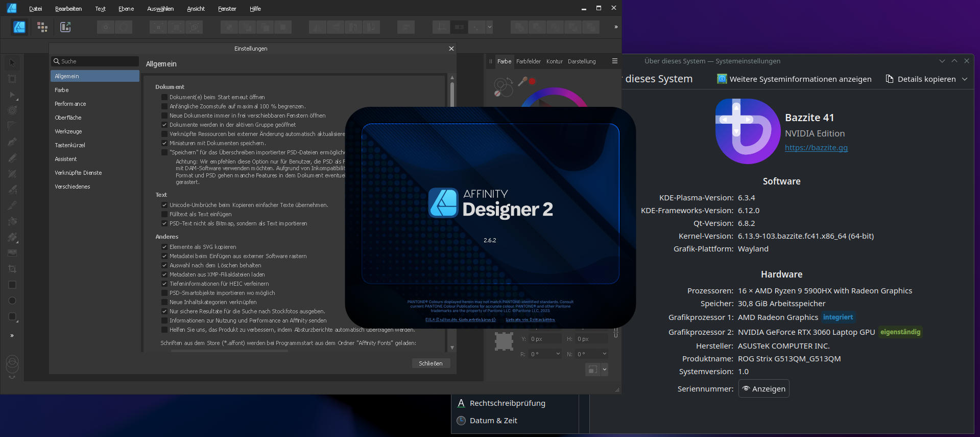Open the https://bazzite.gg link
This screenshot has height=437, width=980.
(816, 148)
